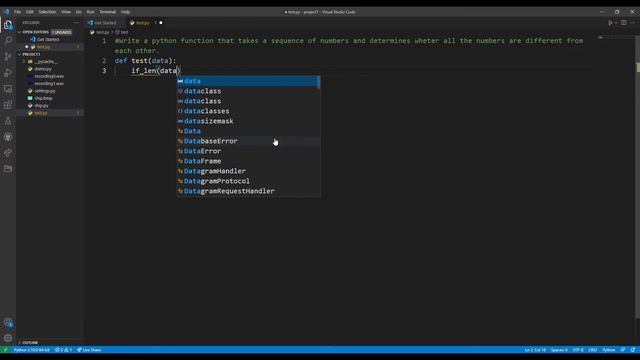Open the Remote Explorer view

point(8,89)
